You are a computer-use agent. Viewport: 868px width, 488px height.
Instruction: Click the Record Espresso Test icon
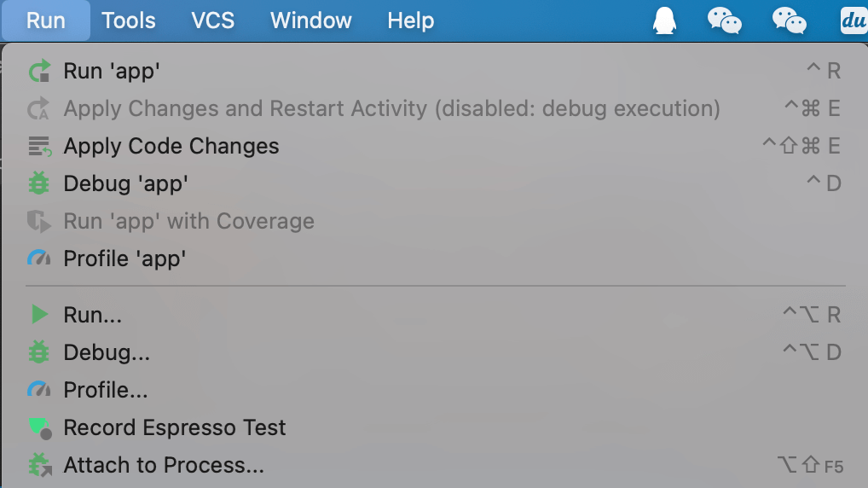(x=39, y=427)
